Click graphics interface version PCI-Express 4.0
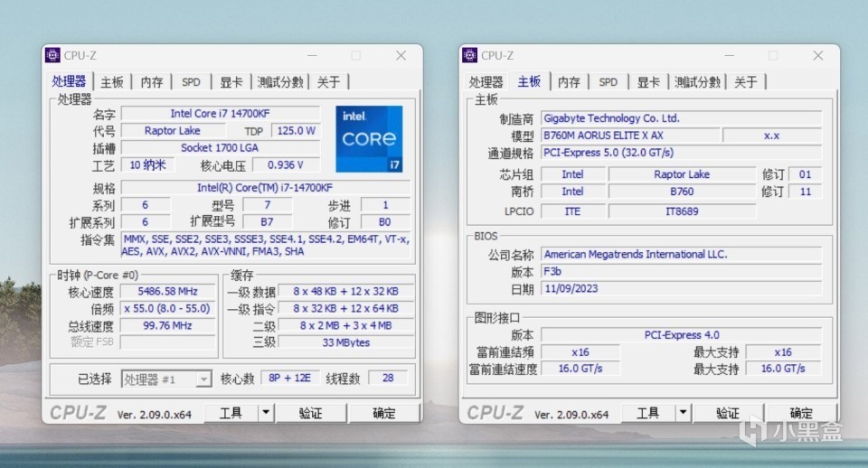Image resolution: width=868 pixels, height=468 pixels. point(682,335)
